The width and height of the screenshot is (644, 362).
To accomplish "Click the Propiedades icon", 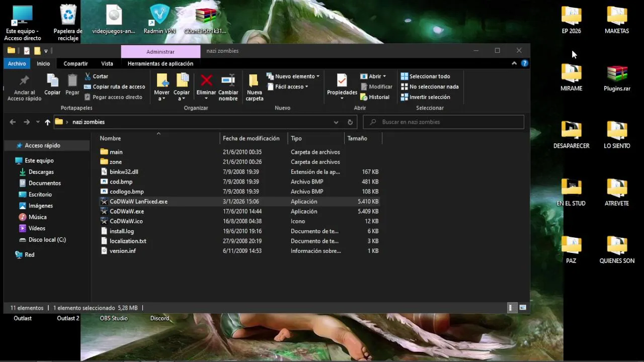I will point(342,80).
